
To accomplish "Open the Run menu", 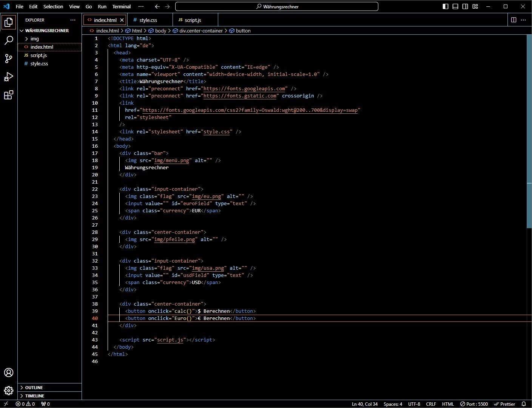I will (102, 6).
